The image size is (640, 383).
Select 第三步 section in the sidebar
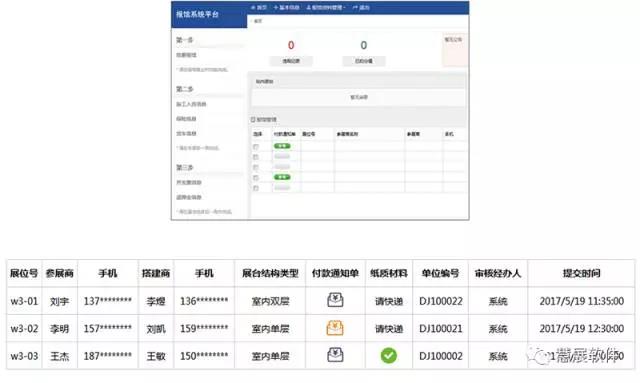184,167
